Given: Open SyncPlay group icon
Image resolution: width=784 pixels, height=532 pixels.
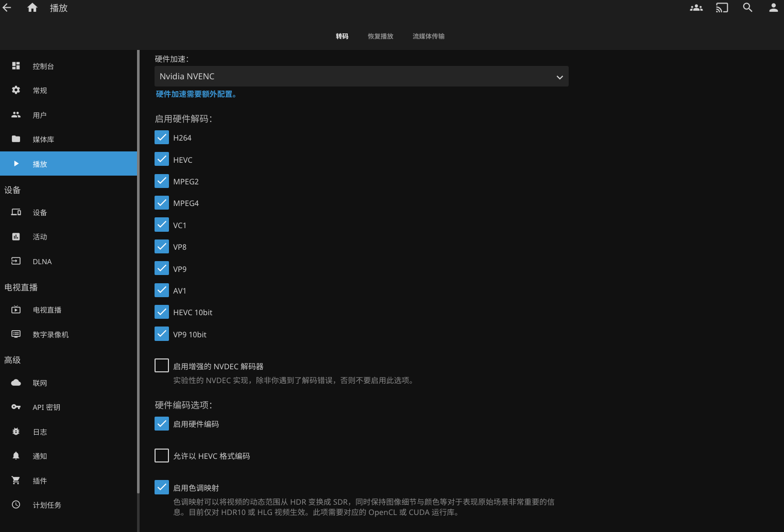Looking at the screenshot, I should tap(696, 8).
